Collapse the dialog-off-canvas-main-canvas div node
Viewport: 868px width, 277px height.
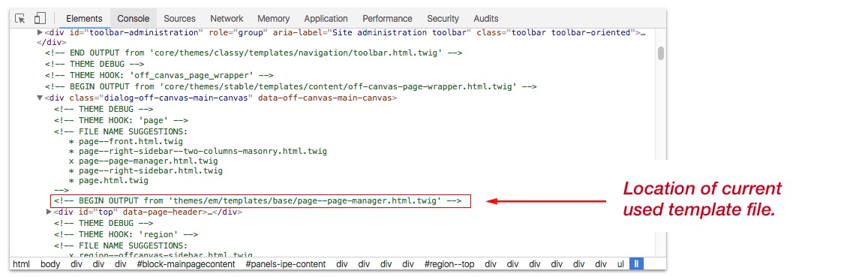[40, 98]
